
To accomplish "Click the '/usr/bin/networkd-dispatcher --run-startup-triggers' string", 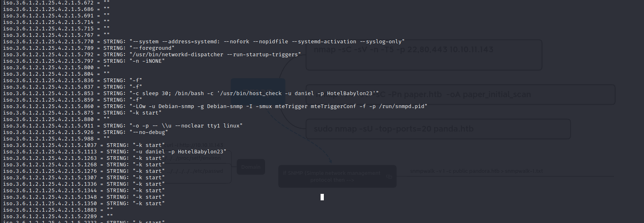I will point(215,55).
